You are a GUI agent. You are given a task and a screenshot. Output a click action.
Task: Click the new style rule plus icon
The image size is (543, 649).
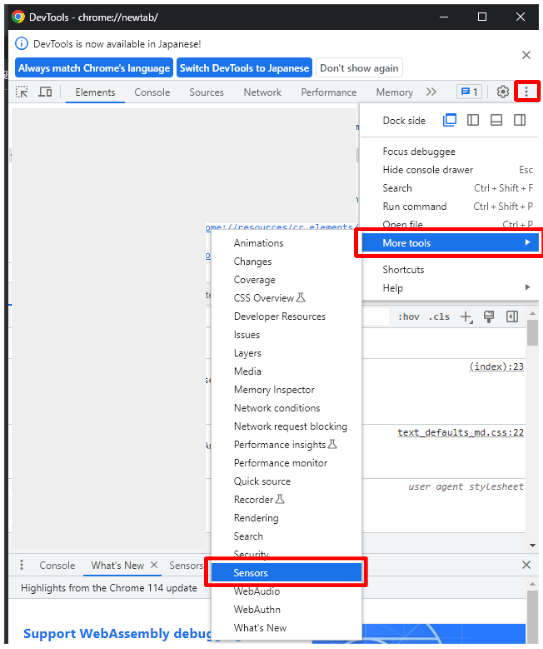tap(466, 317)
